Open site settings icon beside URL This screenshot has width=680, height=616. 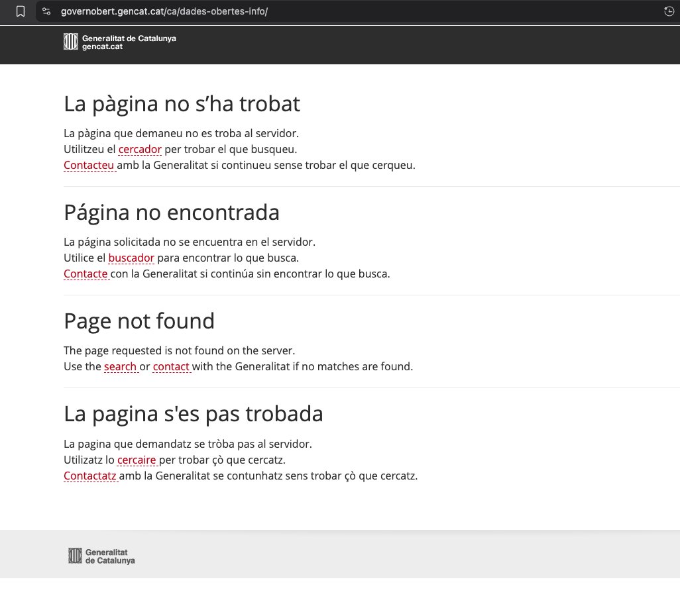click(x=46, y=11)
